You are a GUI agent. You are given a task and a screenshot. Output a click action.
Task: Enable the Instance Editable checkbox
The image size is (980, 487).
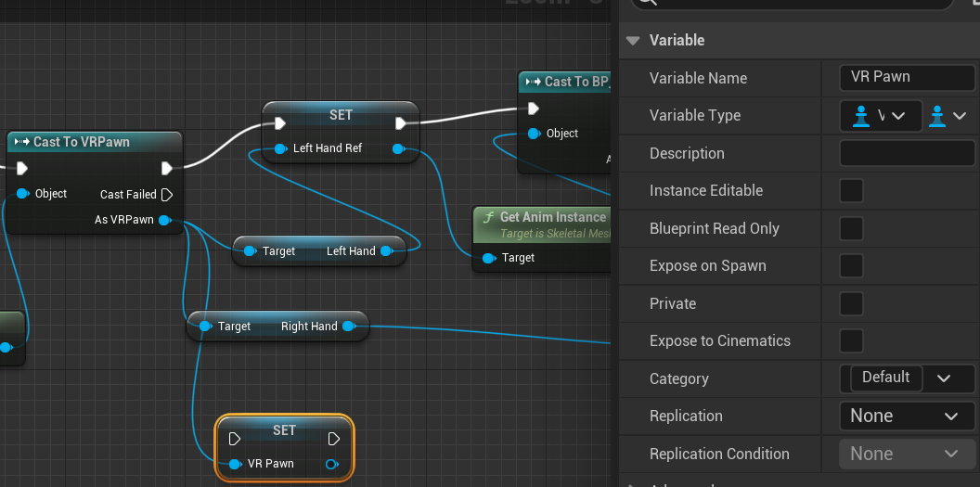(851, 191)
